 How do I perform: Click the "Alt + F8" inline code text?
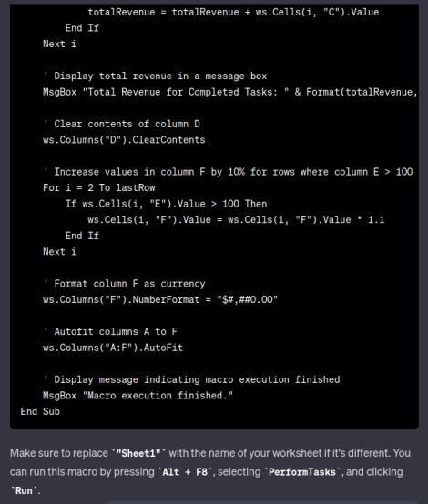(185, 472)
